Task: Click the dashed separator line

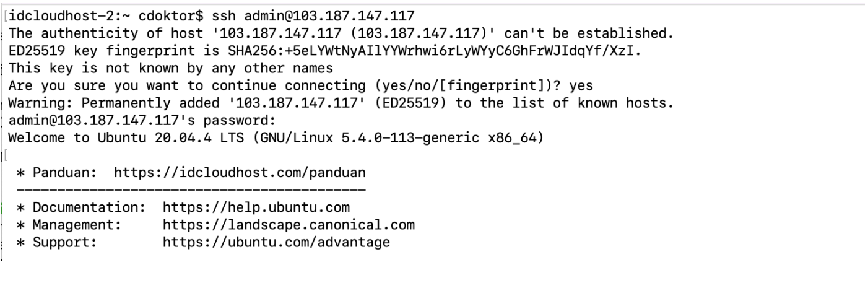Action: [191, 188]
